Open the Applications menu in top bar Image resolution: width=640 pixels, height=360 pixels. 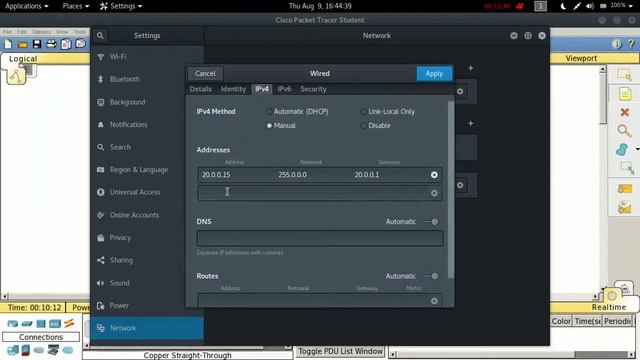click(x=27, y=6)
